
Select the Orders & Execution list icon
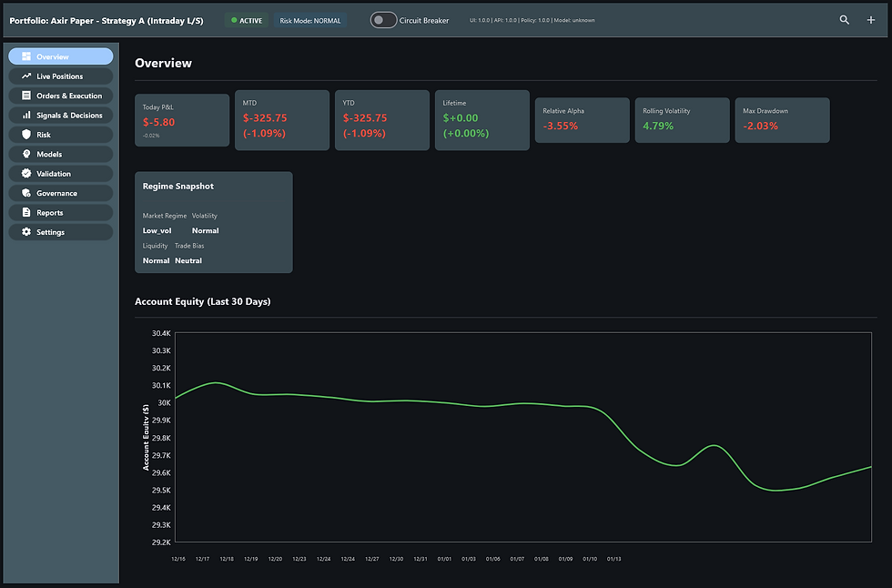tap(26, 96)
